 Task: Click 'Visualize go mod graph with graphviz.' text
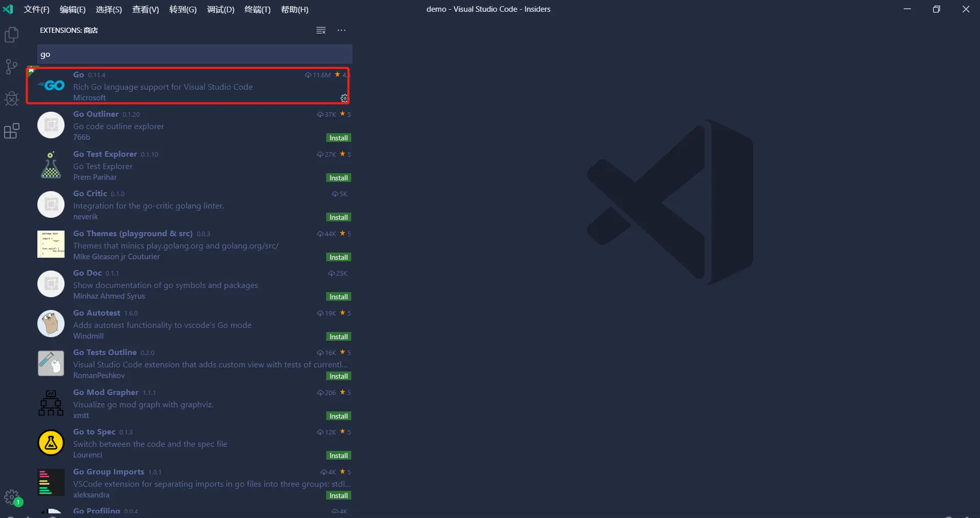coord(143,405)
